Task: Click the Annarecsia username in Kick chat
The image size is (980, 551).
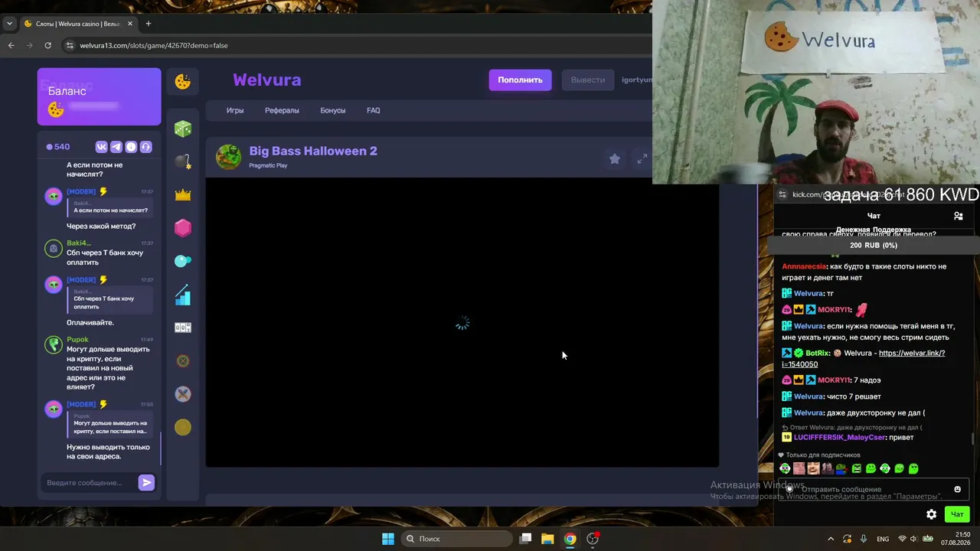Action: click(803, 266)
